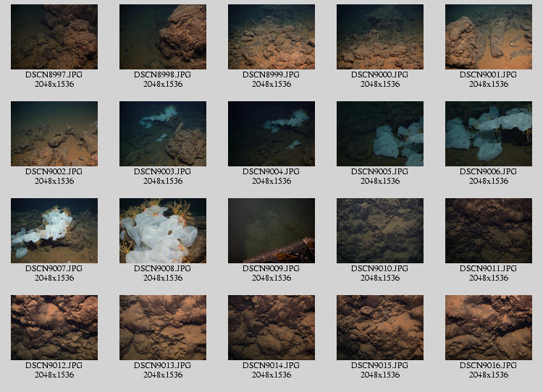This screenshot has width=543, height=392.
Task: Open white sponge close-up DSCN9008.JPG
Action: 163,231
